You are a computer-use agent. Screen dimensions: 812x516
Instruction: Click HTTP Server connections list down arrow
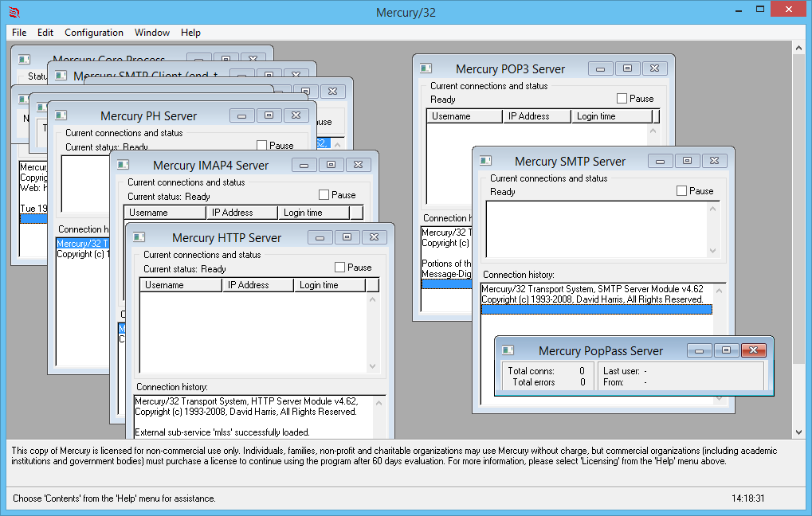[x=372, y=366]
